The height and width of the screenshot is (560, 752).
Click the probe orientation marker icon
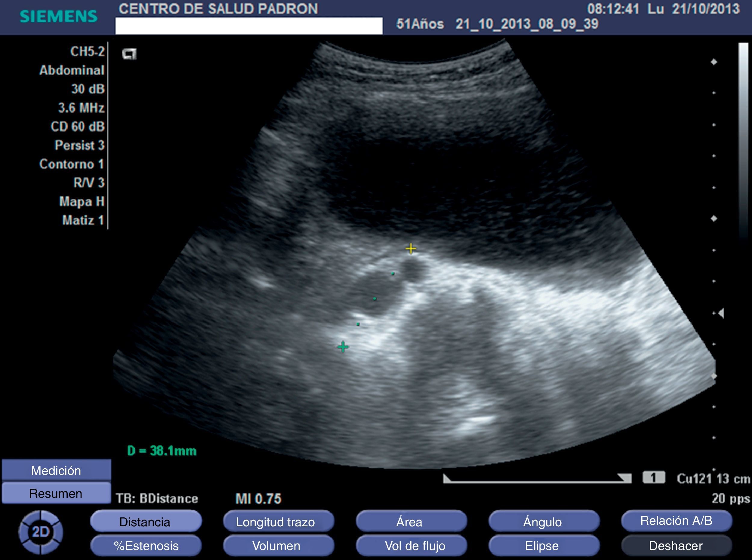pyautogui.click(x=129, y=54)
